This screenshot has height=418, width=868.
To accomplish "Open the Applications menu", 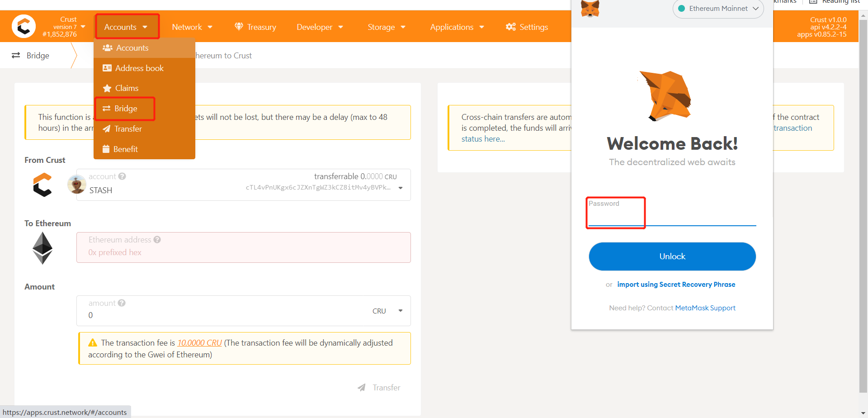I will [457, 27].
